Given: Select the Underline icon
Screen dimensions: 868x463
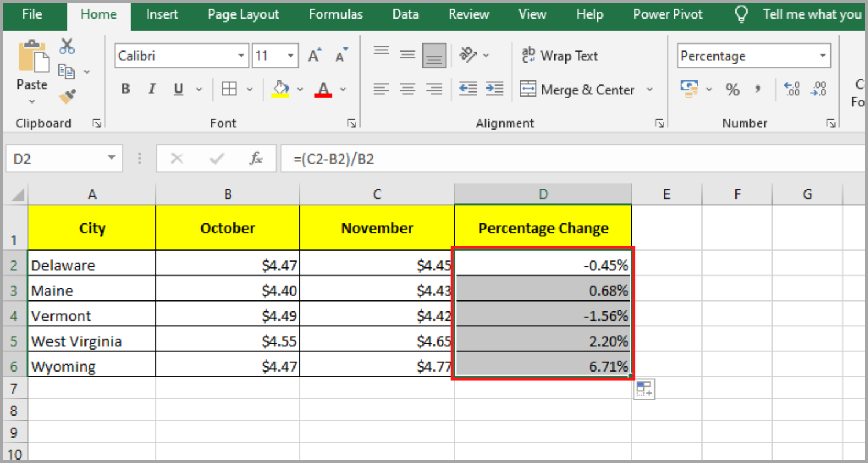Looking at the screenshot, I should point(178,89).
